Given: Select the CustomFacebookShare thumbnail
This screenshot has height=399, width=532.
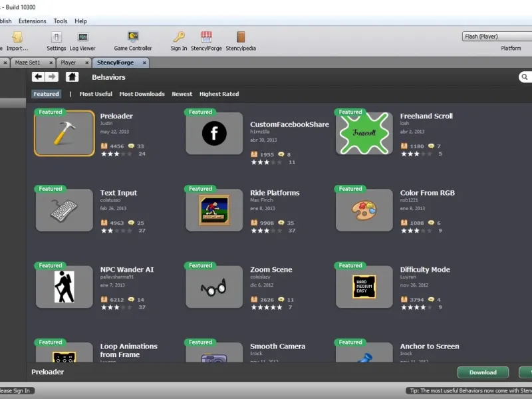Looking at the screenshot, I should coord(214,134).
